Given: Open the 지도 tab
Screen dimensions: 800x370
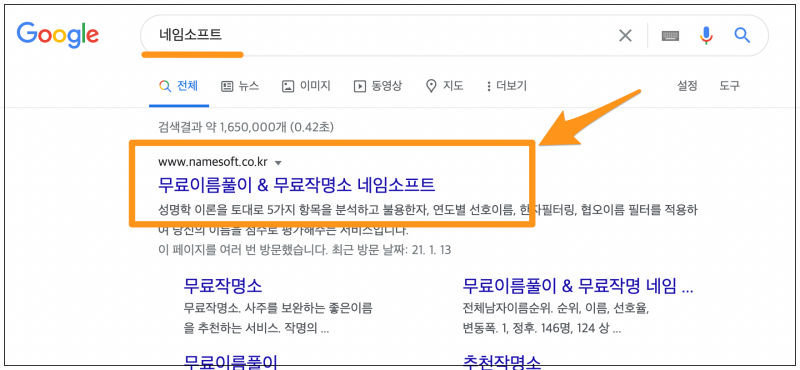Looking at the screenshot, I should [x=444, y=86].
